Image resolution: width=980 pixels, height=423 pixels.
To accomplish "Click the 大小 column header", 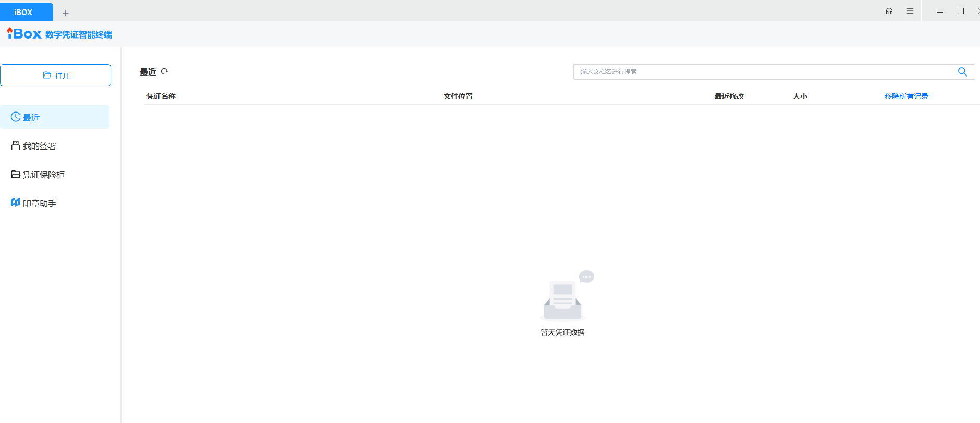I will (800, 96).
